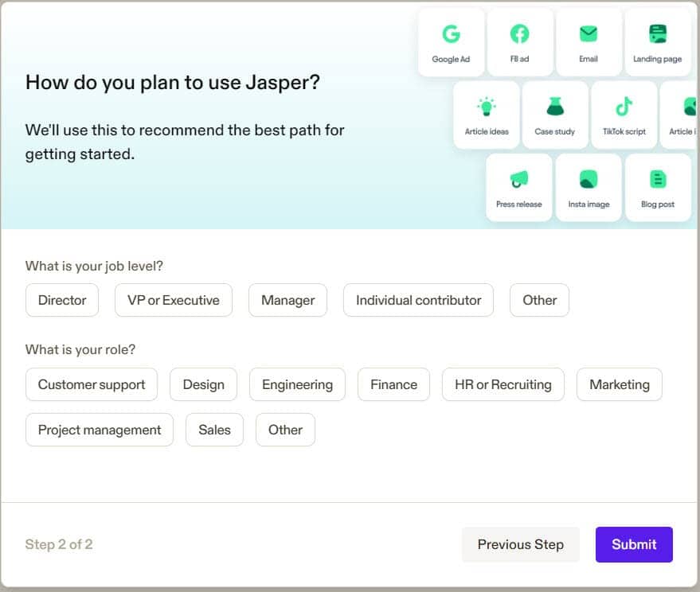Click the Press release megaphone icon
Screen dimensions: 700x592
click(x=518, y=179)
